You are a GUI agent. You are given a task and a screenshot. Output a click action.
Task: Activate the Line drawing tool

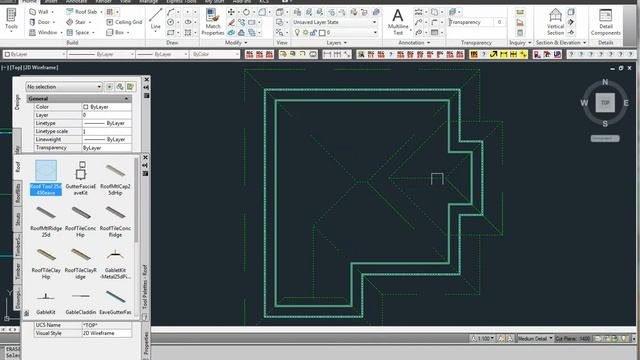pos(156,20)
